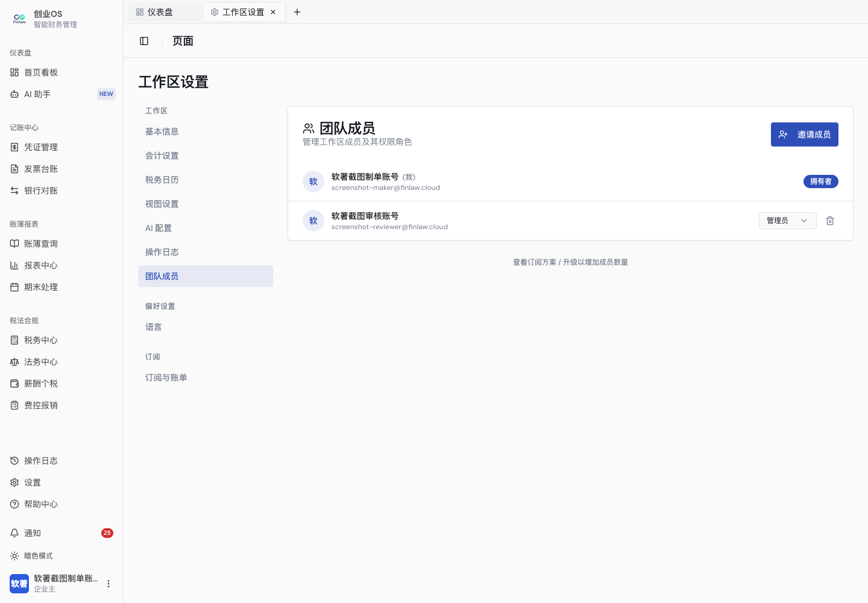Open 期末处理 calendar icon
This screenshot has width=868, height=603.
pos(14,287)
